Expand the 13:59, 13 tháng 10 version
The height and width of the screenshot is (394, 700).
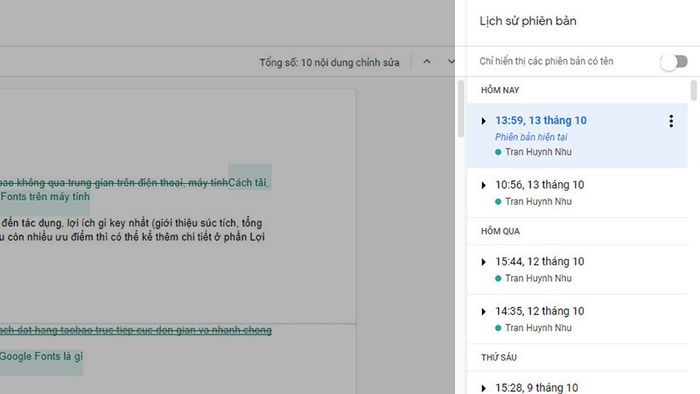(x=483, y=121)
